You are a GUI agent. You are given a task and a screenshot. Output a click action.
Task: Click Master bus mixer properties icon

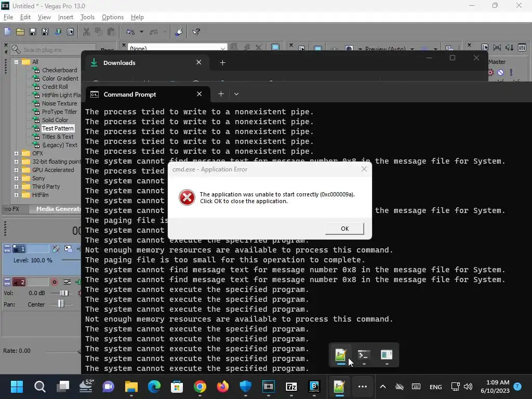click(x=485, y=47)
